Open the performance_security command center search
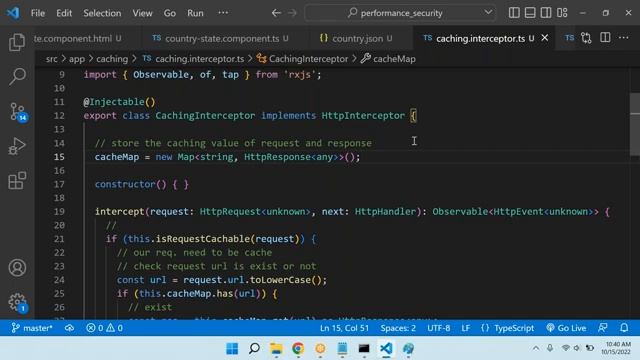This screenshot has height=360, width=640. coord(395,13)
